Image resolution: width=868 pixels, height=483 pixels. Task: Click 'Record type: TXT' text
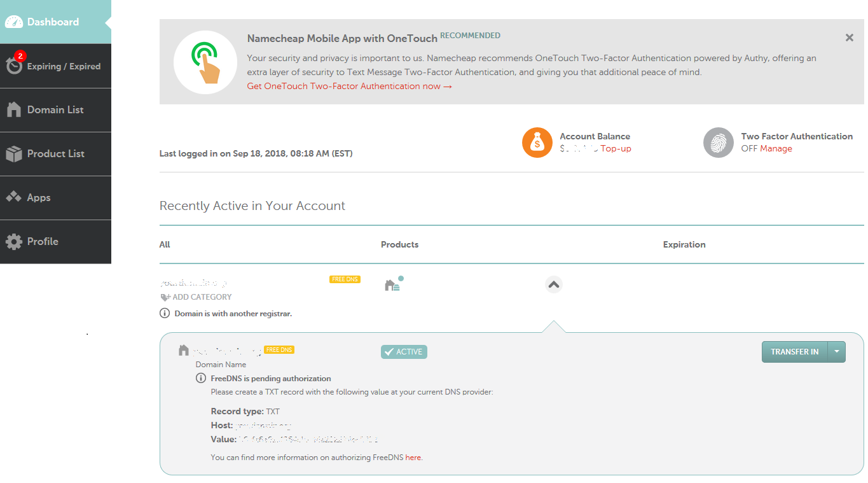point(245,412)
